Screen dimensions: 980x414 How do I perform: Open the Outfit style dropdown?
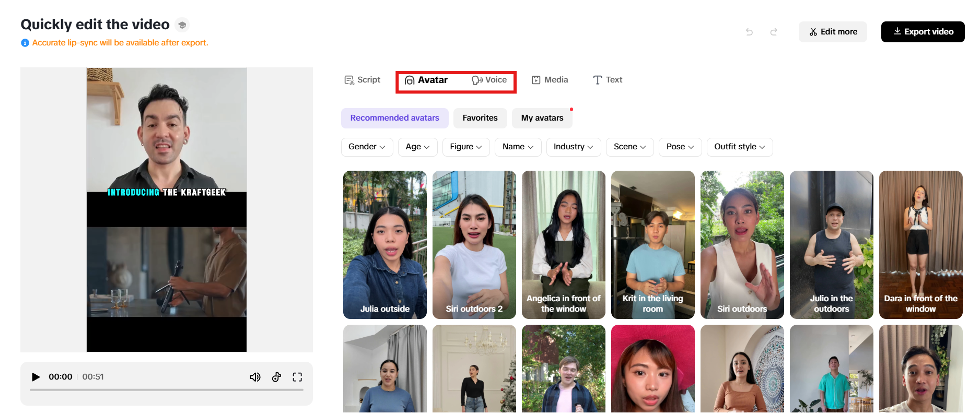point(740,147)
